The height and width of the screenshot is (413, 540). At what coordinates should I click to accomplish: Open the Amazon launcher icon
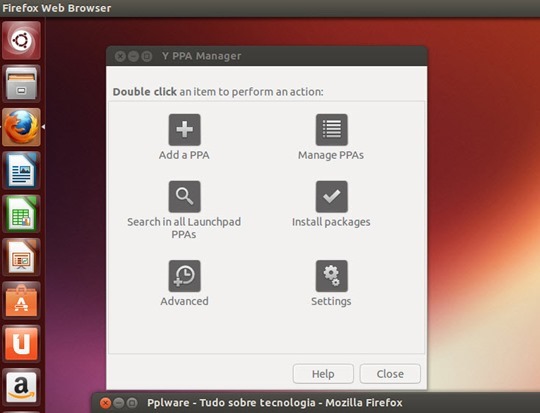click(21, 388)
